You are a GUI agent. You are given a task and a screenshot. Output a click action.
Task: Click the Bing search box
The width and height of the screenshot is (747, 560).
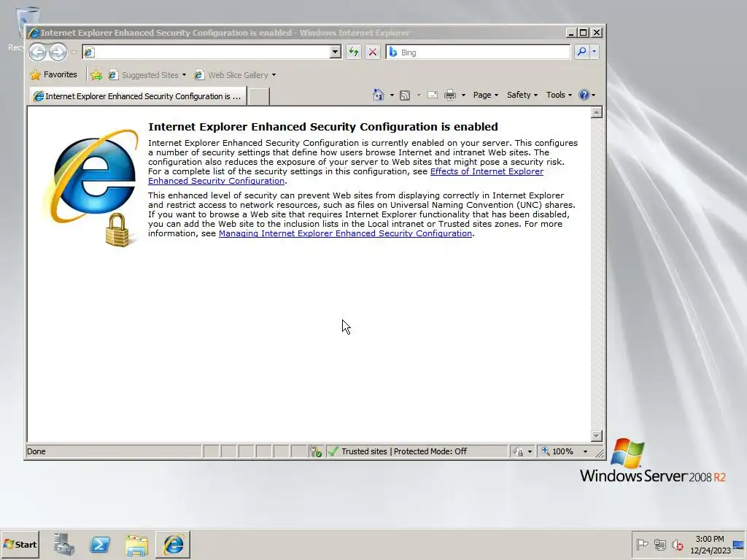pos(478,52)
